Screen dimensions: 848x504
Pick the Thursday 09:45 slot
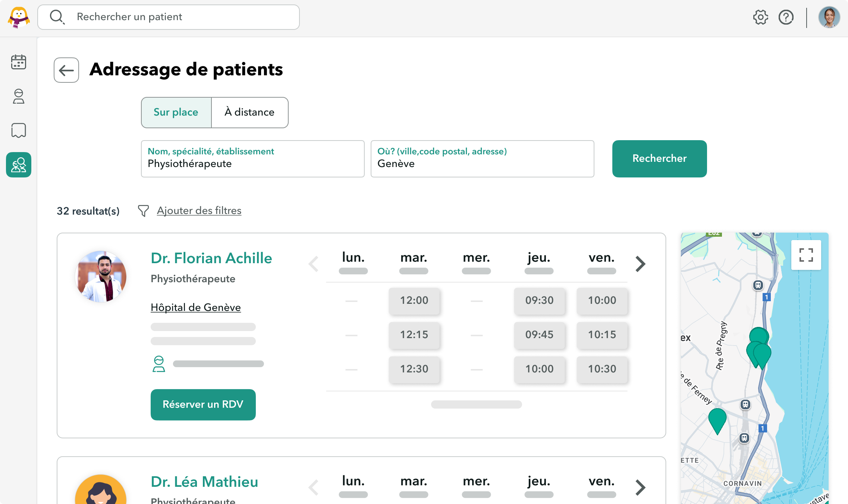click(x=539, y=335)
